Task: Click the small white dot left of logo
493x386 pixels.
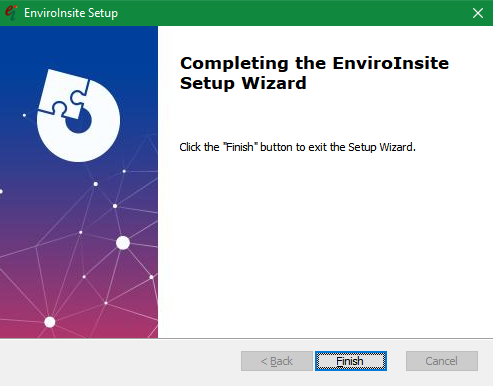Action: (x=24, y=115)
